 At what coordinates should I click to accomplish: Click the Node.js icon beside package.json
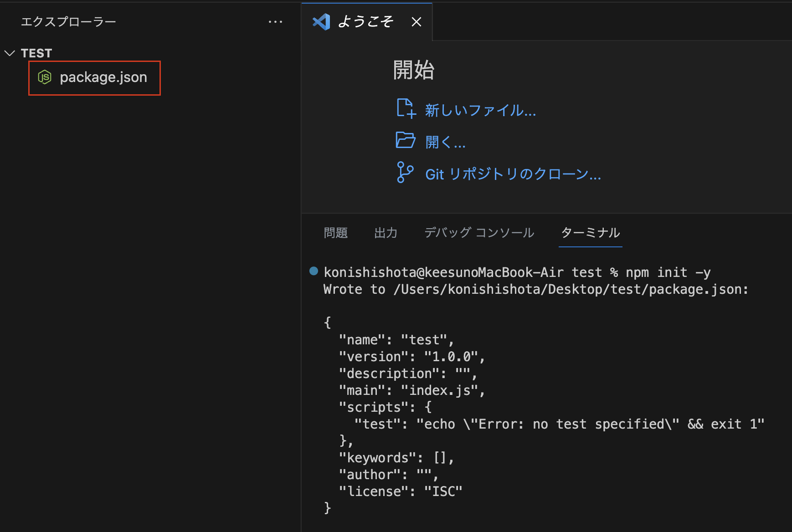tap(45, 77)
